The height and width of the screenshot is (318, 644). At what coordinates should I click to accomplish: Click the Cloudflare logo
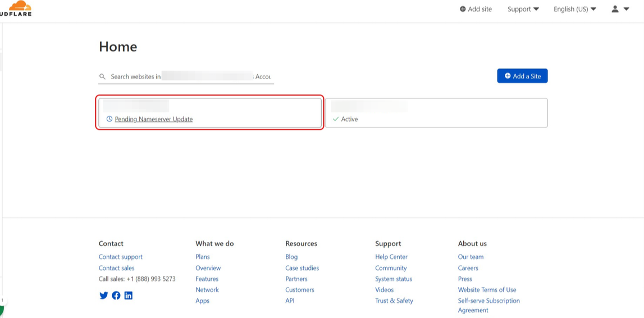(x=17, y=8)
